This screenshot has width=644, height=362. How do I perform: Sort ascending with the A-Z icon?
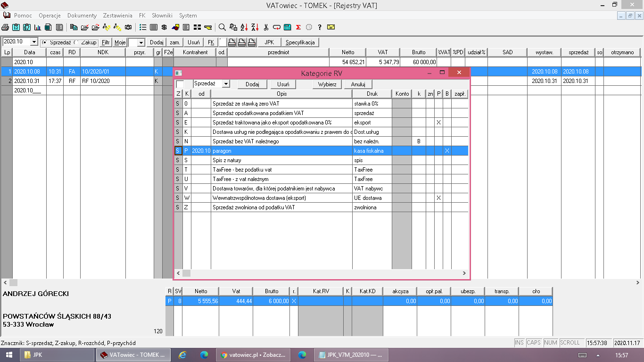point(244,27)
